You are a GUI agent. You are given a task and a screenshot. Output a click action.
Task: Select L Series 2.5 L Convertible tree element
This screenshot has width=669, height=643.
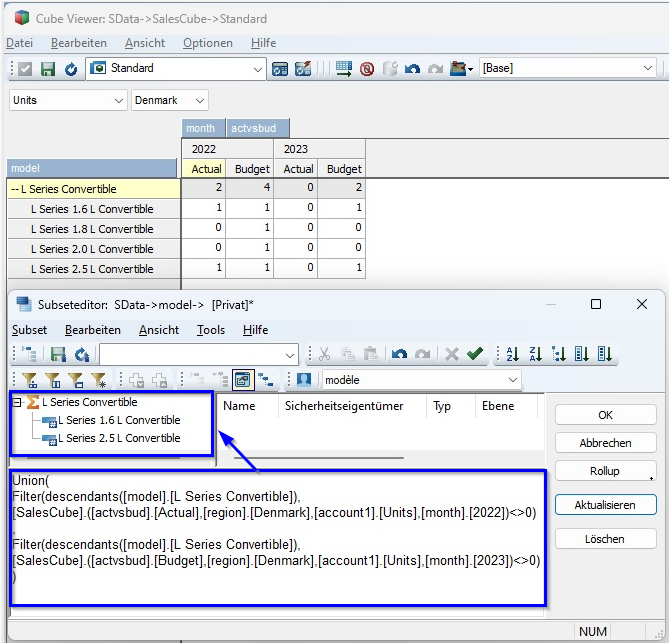(118, 438)
